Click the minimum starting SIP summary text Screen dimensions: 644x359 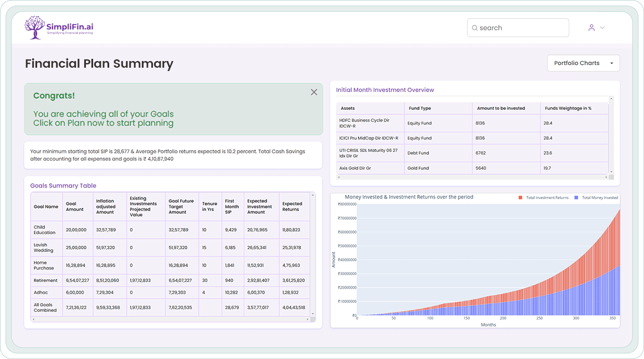point(167,155)
